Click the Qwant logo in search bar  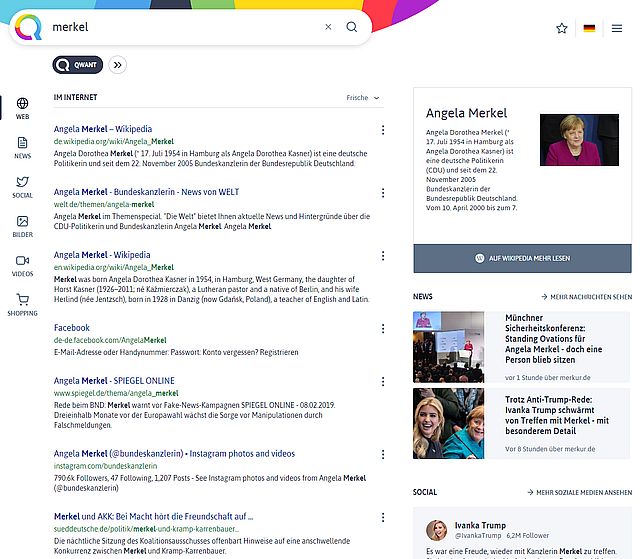(x=28, y=27)
